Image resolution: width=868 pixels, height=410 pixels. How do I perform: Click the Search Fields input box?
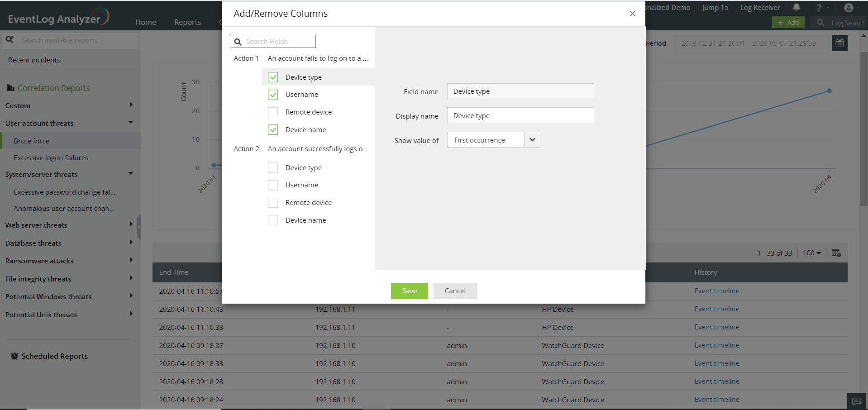(279, 42)
